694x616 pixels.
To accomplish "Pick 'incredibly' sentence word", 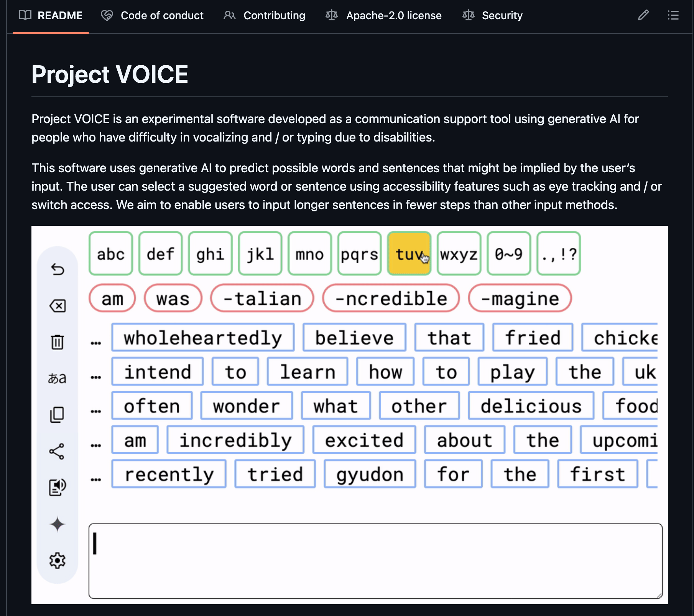I will coord(235,440).
